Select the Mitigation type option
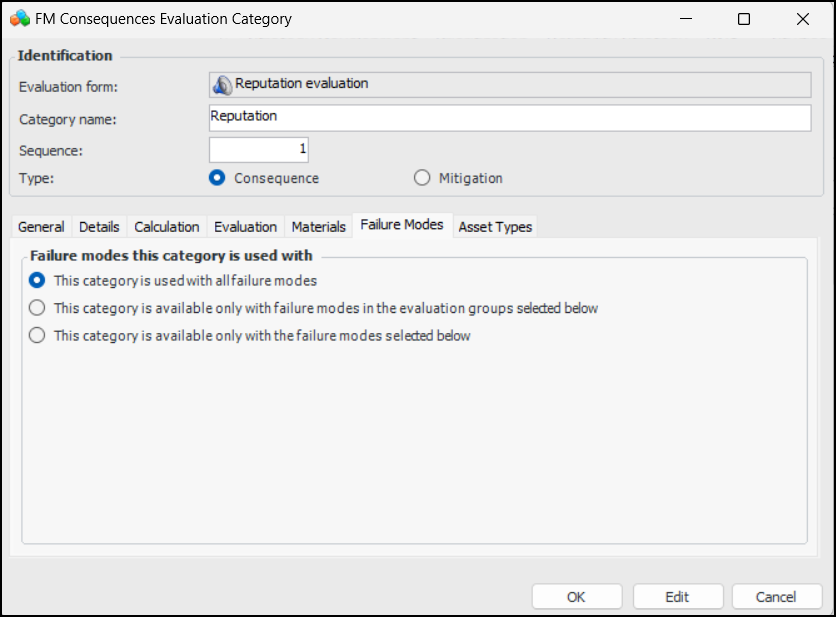The height and width of the screenshot is (617, 836). point(422,178)
